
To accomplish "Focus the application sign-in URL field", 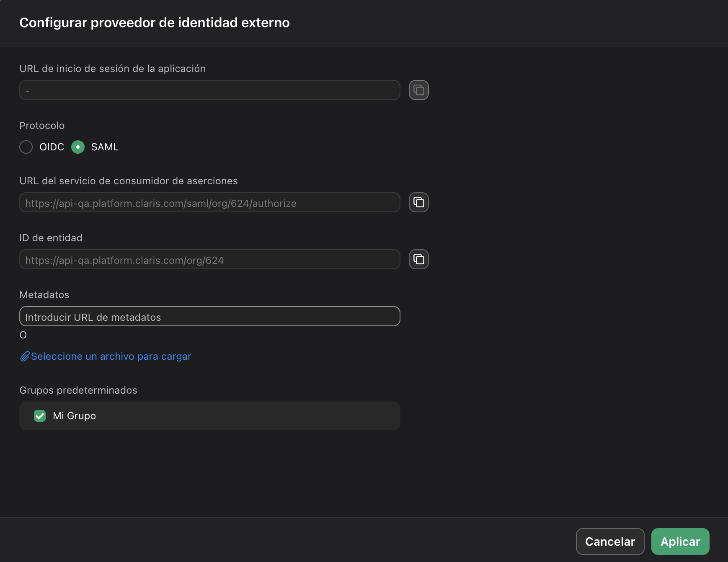I will click(209, 90).
